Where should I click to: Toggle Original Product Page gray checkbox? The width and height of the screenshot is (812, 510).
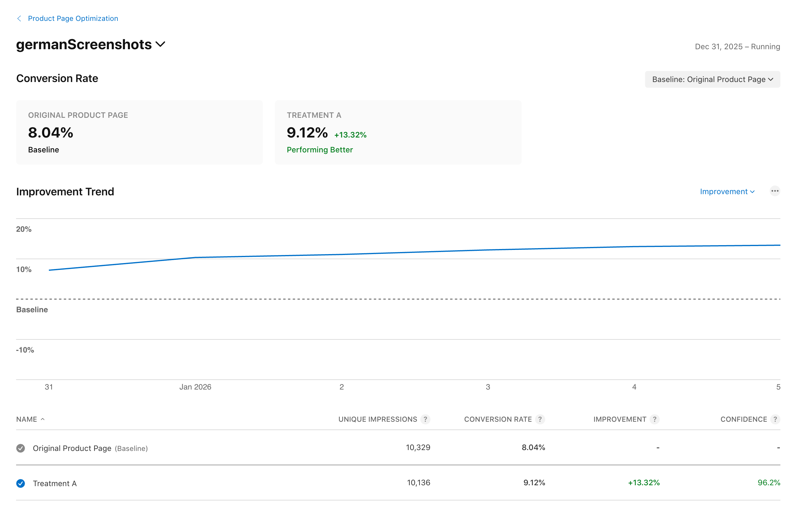[x=21, y=448]
